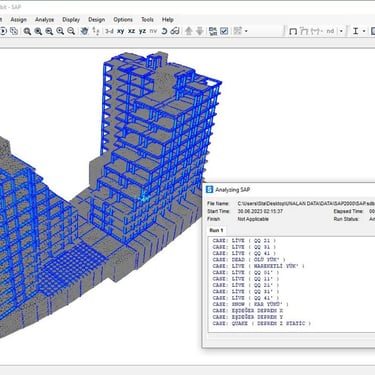Select log line EŞDEĞER DEPREM Y

pos(248,317)
